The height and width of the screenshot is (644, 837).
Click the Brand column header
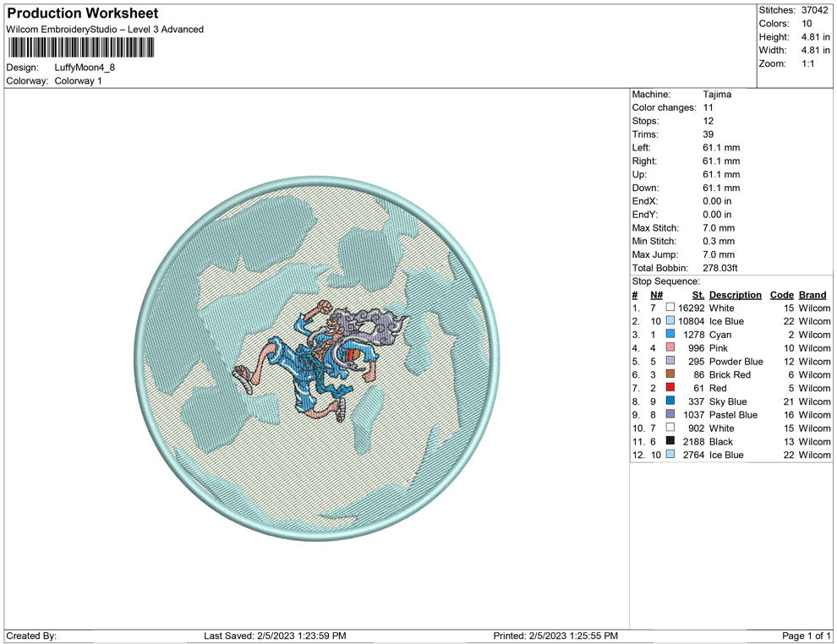(812, 295)
